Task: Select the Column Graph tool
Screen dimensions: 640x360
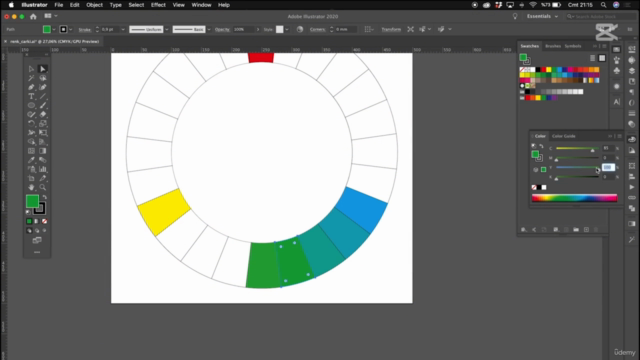Action: [42, 169]
